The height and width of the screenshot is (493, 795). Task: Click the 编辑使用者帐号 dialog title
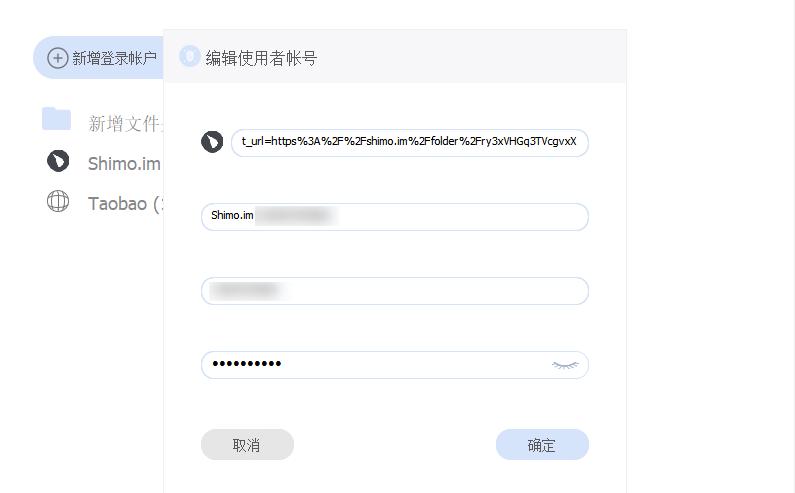coord(261,58)
